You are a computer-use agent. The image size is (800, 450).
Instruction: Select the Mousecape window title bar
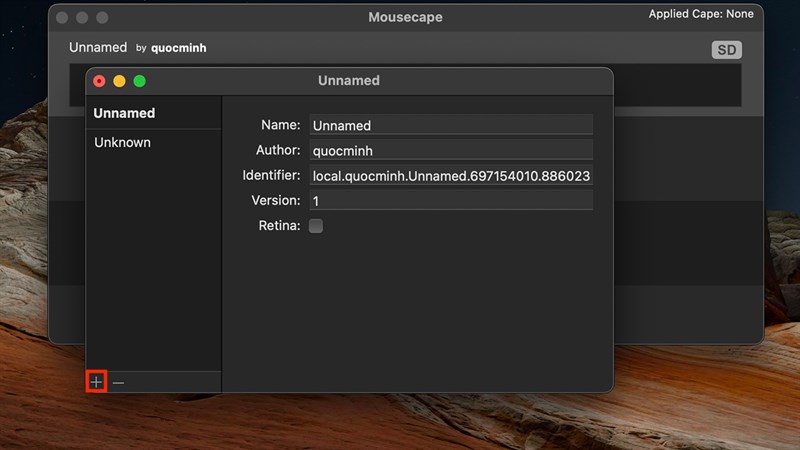(x=406, y=17)
